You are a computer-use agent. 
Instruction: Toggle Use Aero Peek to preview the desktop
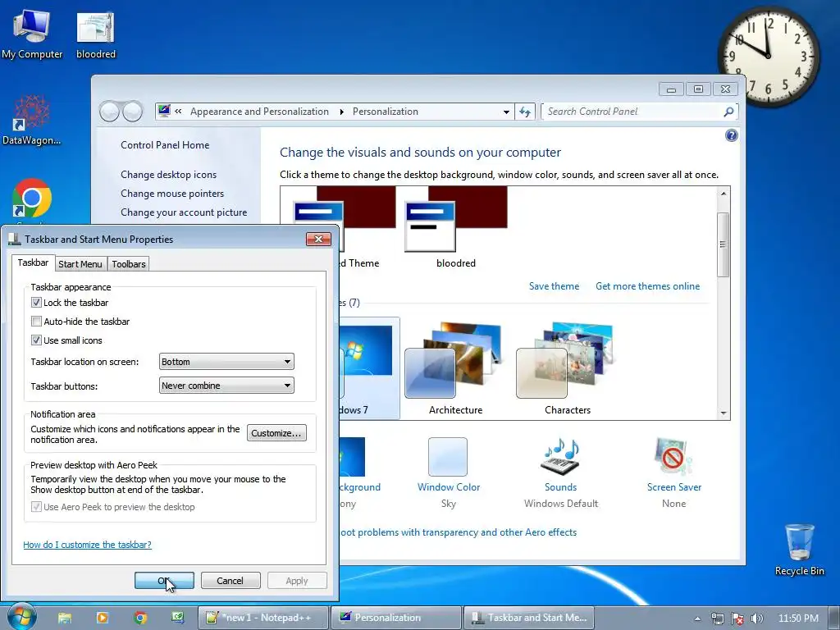tap(36, 507)
